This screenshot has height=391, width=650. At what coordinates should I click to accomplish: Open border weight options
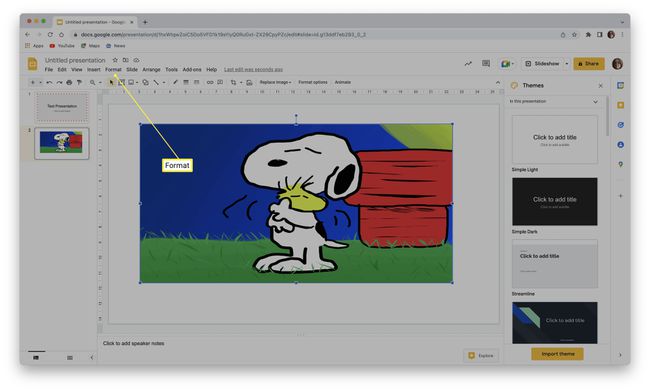tap(186, 83)
